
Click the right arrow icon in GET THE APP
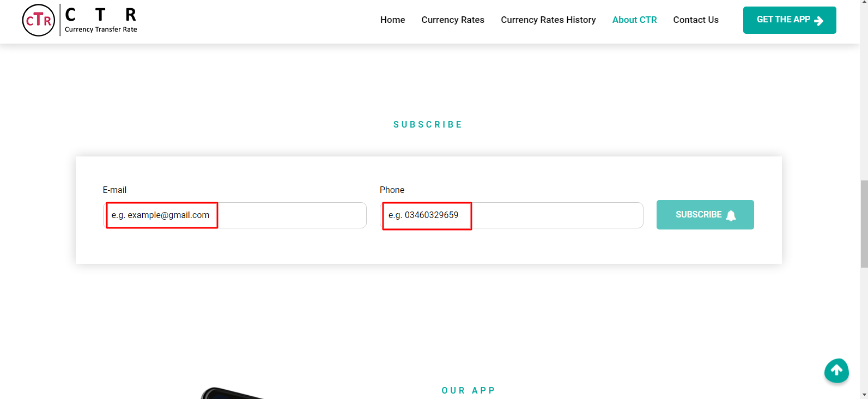coord(818,21)
